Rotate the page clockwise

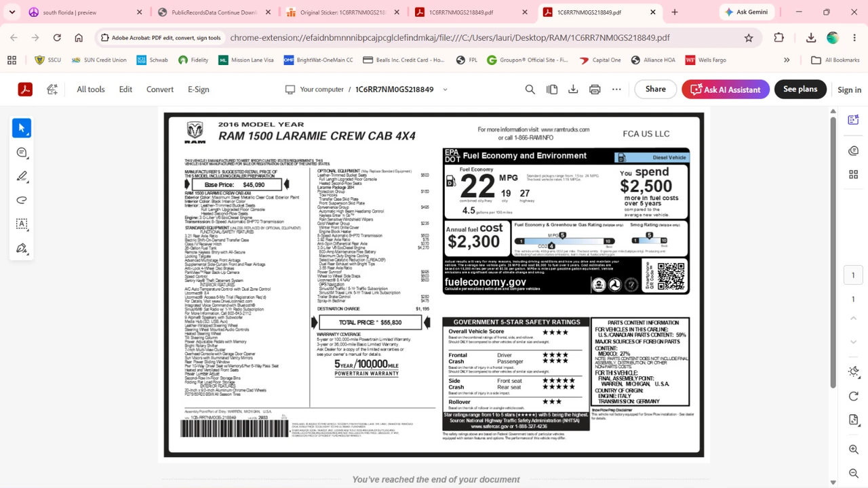point(854,396)
